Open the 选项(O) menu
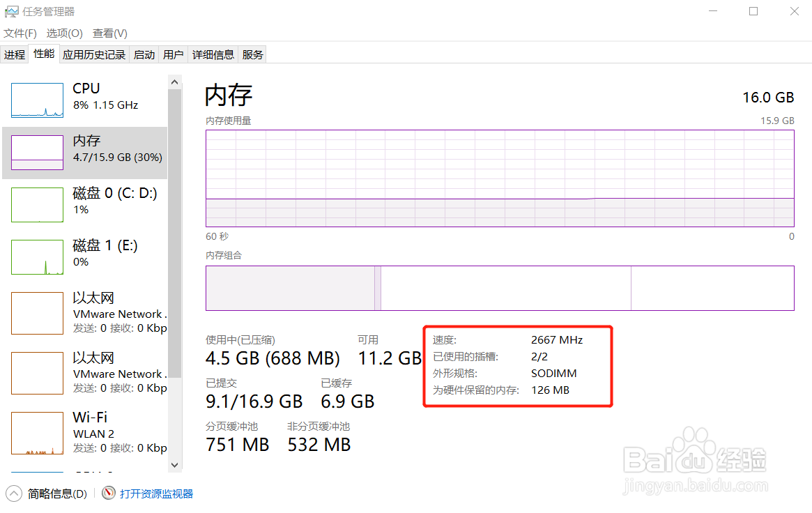Viewport: 812px width, 513px height. tap(64, 33)
